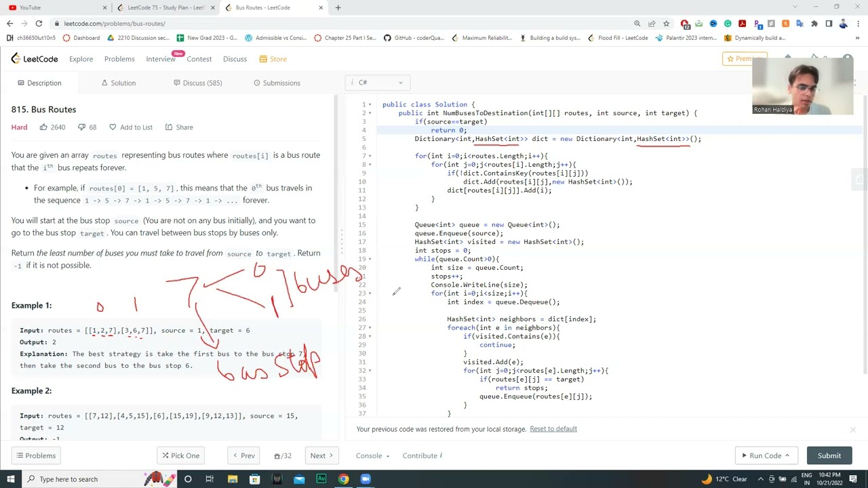The width and height of the screenshot is (868, 488).
Task: Open the Problems list button at bottom
Action: tap(35, 455)
